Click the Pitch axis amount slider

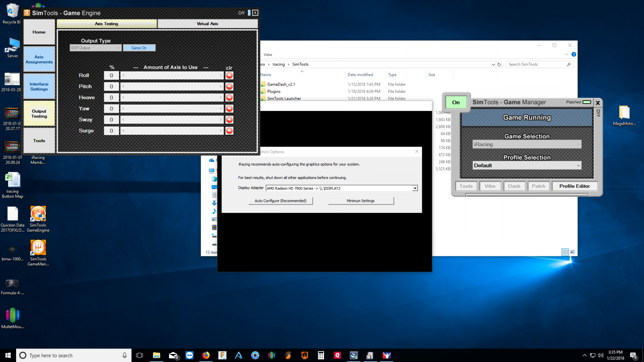[x=172, y=86]
